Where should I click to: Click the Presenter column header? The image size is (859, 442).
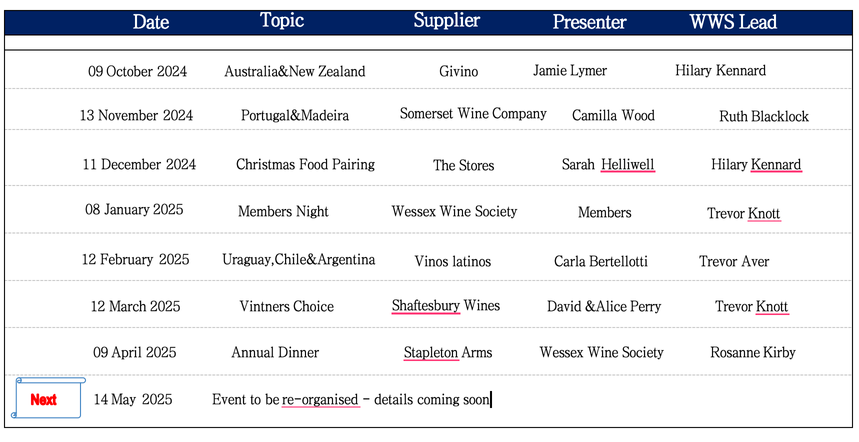(x=589, y=22)
